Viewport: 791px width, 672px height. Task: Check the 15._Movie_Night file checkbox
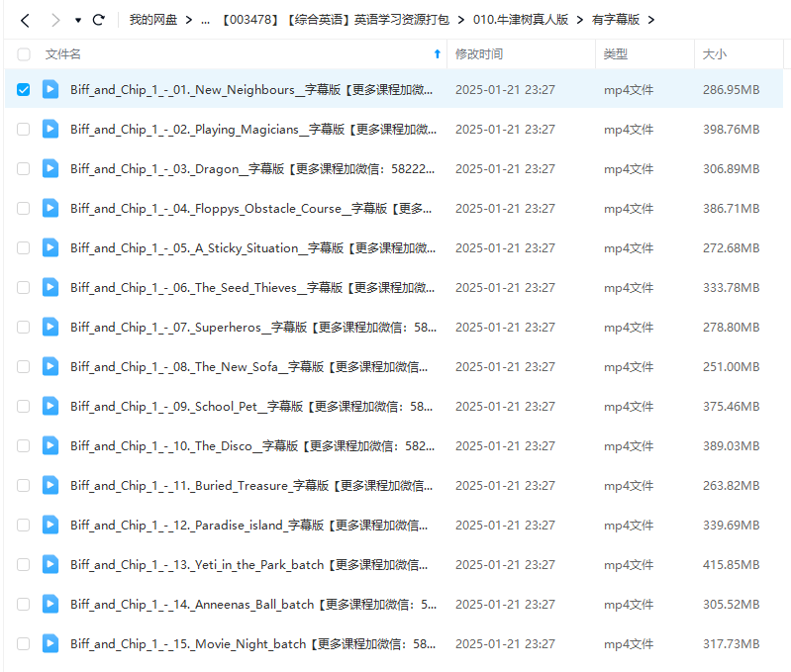coord(23,643)
